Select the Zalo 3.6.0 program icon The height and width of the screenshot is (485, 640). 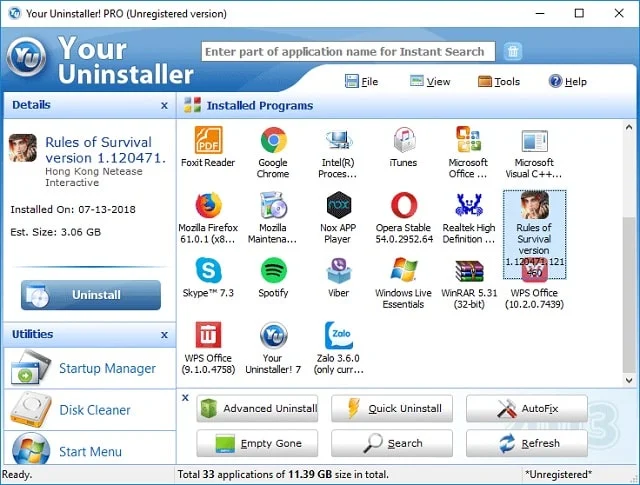tap(338, 336)
